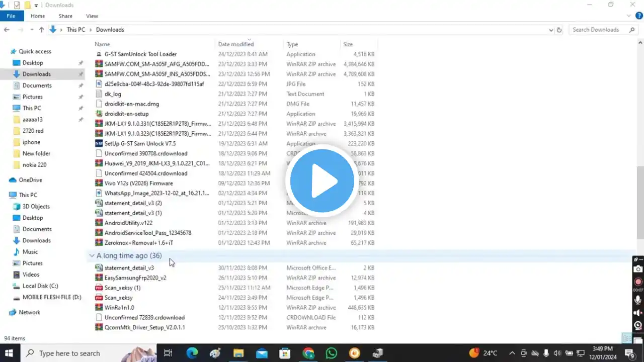Viewport: 644px width, 362px height.
Task: Click the SetUp G-ST Sam Unlock V7.5 icon
Action: coord(99,144)
